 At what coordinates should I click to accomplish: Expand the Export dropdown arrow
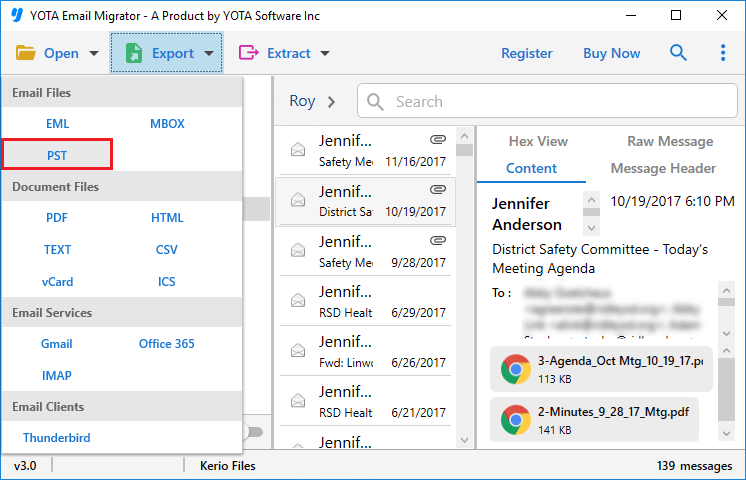coord(209,53)
